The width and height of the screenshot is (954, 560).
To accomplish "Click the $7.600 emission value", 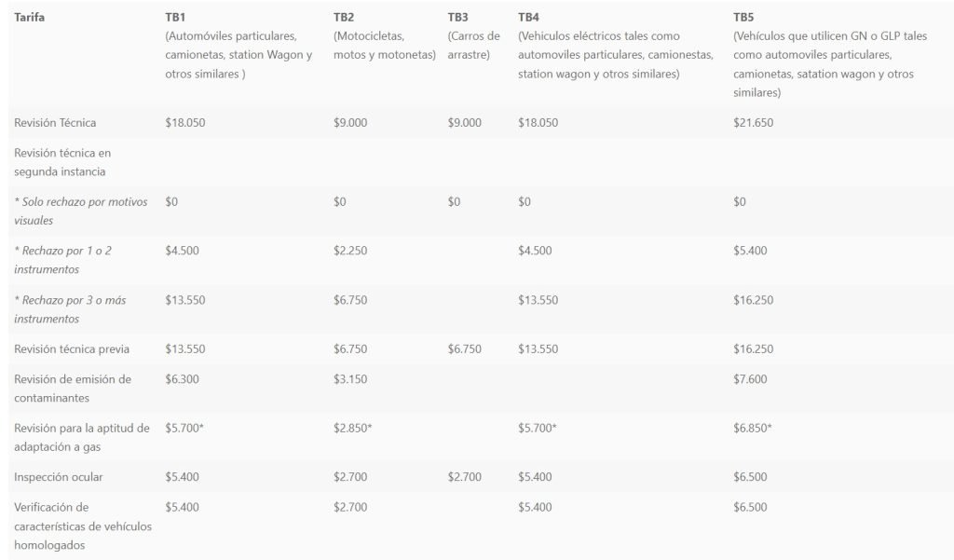I will [750, 378].
